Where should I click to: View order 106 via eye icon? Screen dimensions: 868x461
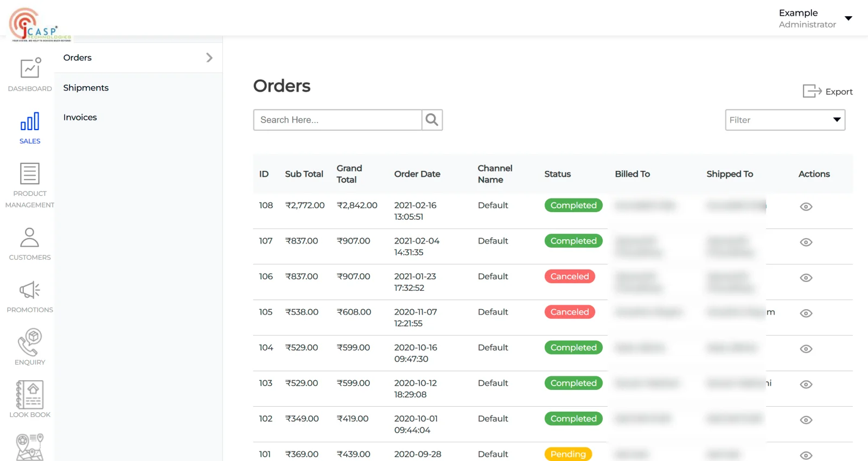pyautogui.click(x=806, y=278)
